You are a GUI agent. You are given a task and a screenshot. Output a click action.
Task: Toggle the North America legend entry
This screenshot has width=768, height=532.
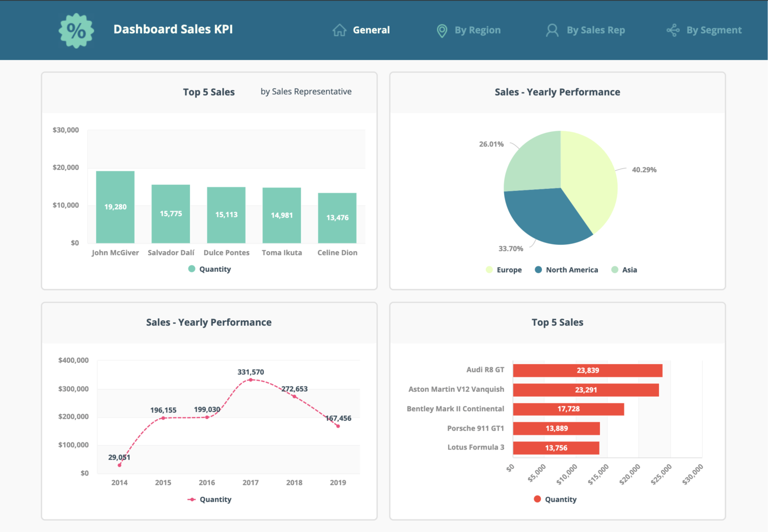click(x=565, y=270)
